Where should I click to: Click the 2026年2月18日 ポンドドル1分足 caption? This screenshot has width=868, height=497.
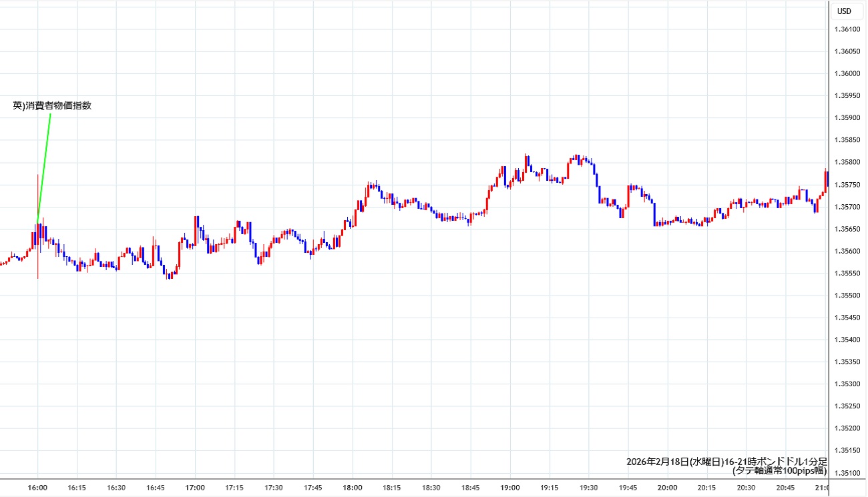[x=726, y=461]
